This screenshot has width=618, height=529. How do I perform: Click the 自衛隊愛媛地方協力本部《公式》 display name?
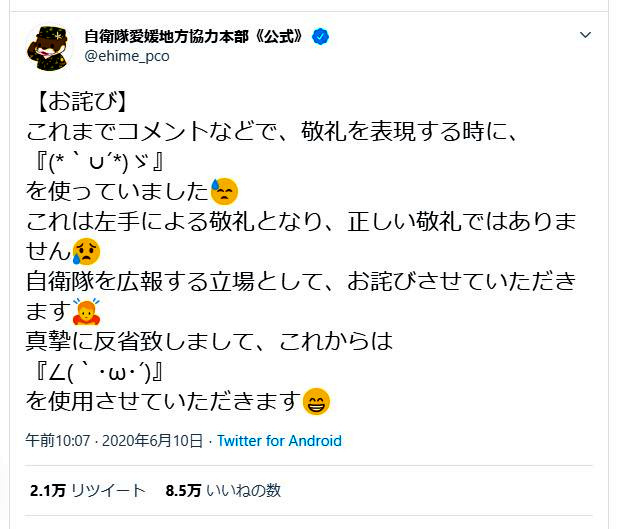(196, 37)
